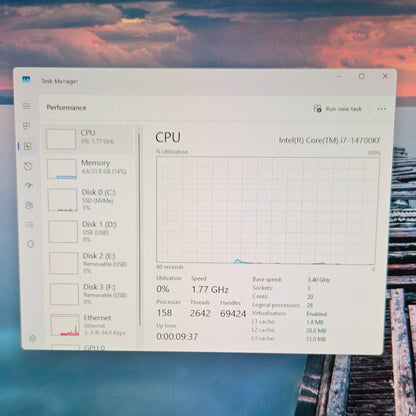This screenshot has width=416, height=416.
Task: Open the Users page icon
Action: [29, 205]
